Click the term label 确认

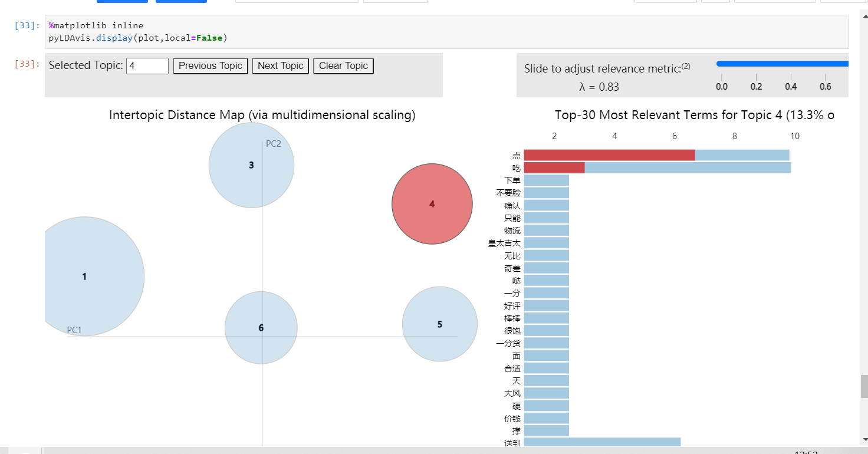[512, 206]
